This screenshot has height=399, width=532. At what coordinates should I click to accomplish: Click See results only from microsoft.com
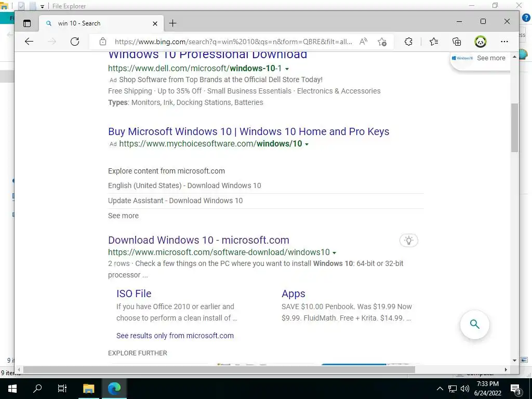point(175,336)
